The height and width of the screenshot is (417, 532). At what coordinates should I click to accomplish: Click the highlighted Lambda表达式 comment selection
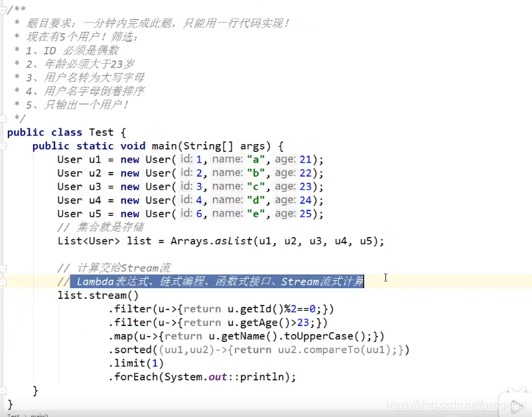click(x=217, y=282)
